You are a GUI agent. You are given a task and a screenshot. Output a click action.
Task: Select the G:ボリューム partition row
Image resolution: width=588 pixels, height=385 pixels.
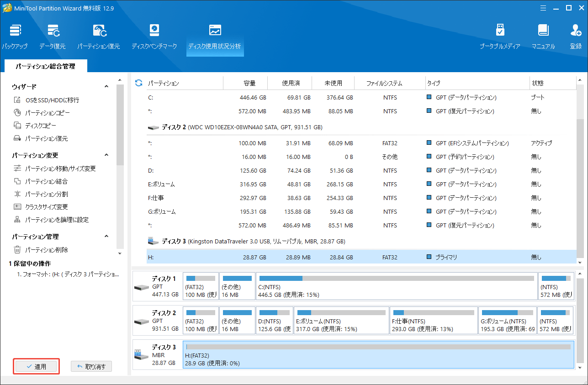361,211
